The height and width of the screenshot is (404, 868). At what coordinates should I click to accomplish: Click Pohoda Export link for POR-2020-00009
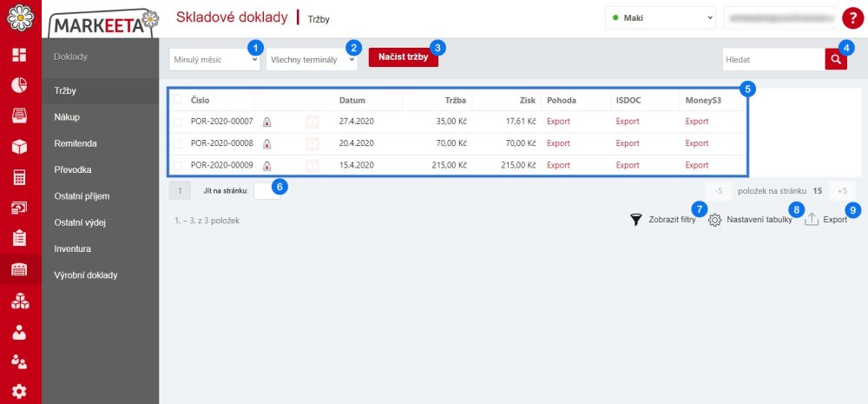558,165
